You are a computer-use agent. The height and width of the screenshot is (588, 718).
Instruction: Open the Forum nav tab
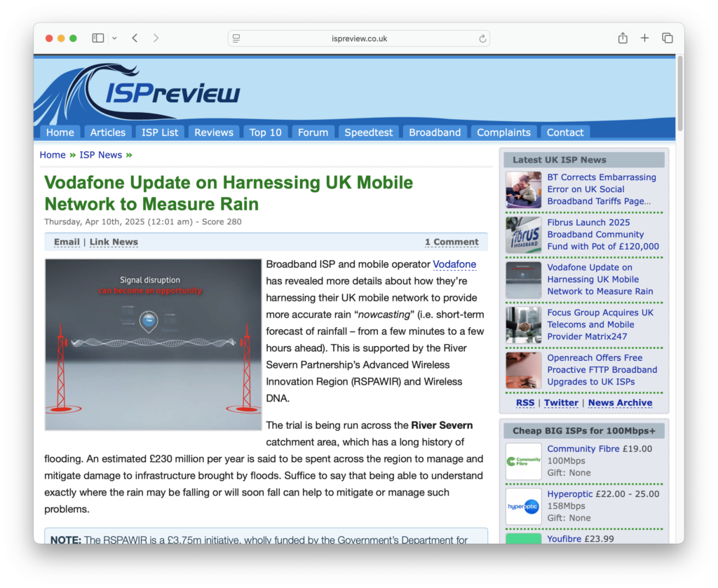pyautogui.click(x=313, y=132)
